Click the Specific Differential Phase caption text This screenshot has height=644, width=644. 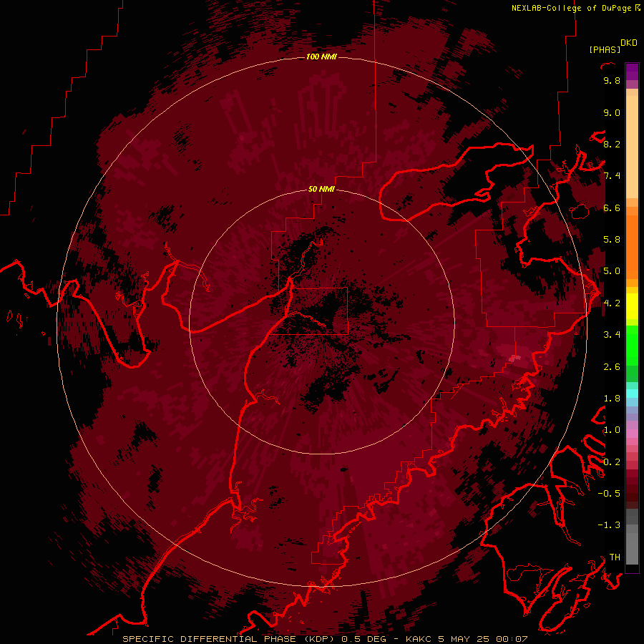pyautogui.click(x=326, y=639)
